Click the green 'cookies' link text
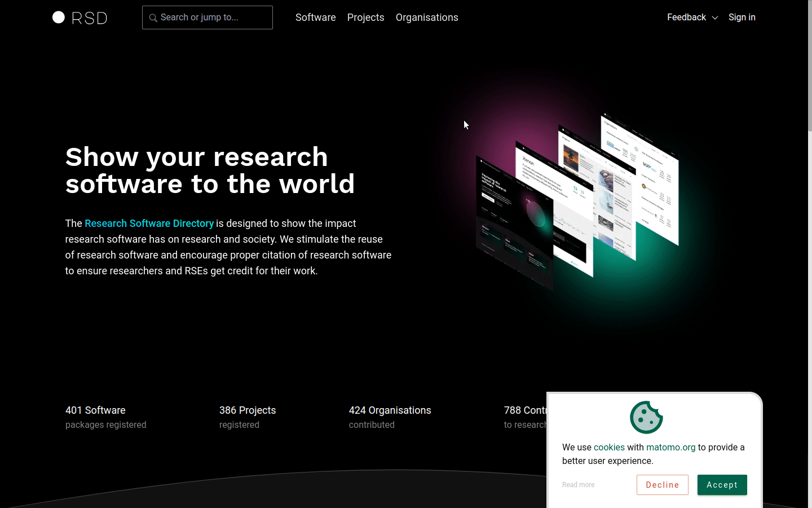This screenshot has width=812, height=508. [x=609, y=447]
